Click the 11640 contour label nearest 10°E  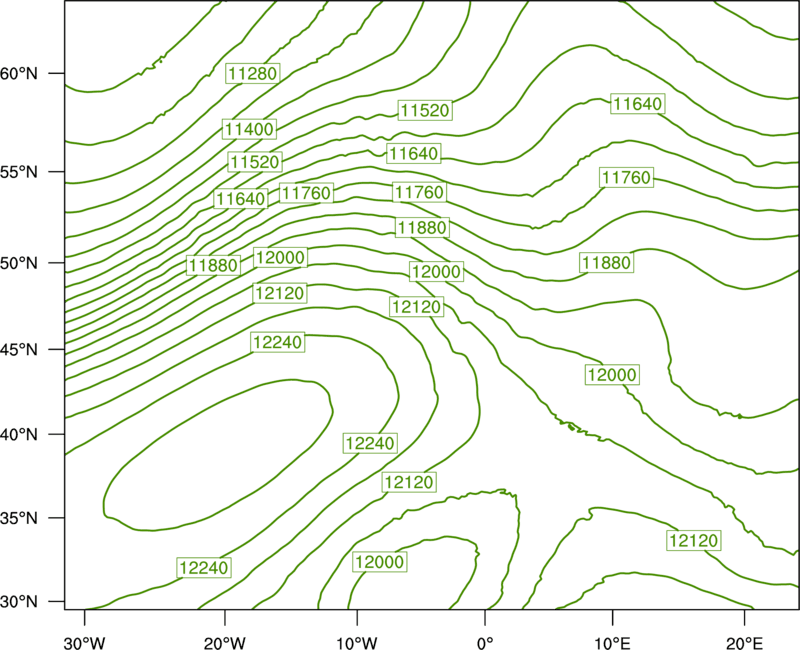coord(638,104)
